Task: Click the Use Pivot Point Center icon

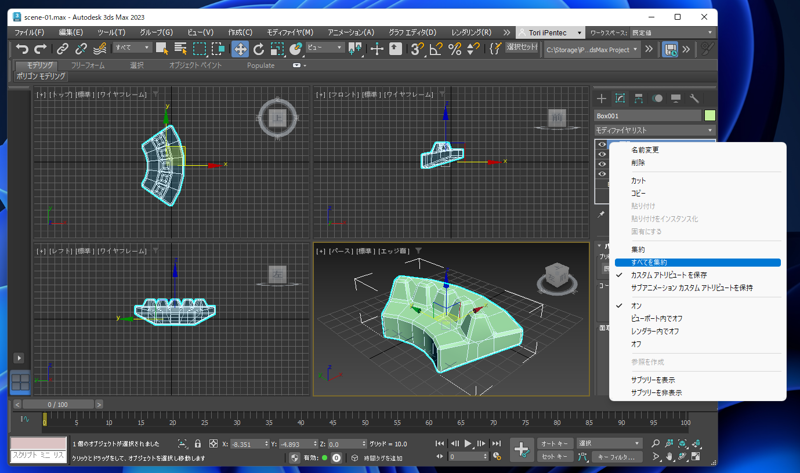Action: 355,48
